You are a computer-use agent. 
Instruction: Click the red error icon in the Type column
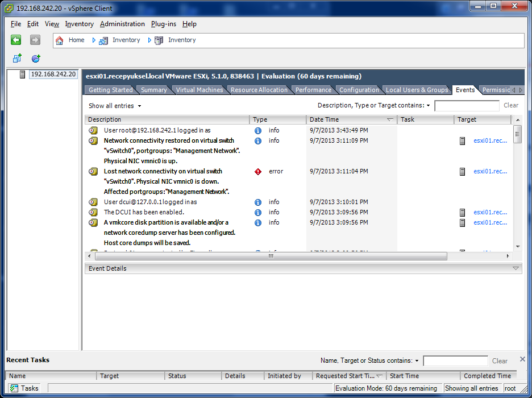point(258,172)
